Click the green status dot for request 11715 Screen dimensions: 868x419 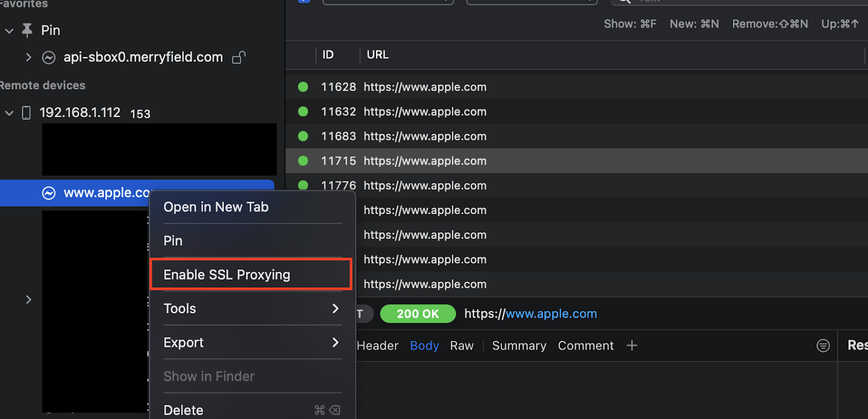pyautogui.click(x=303, y=161)
